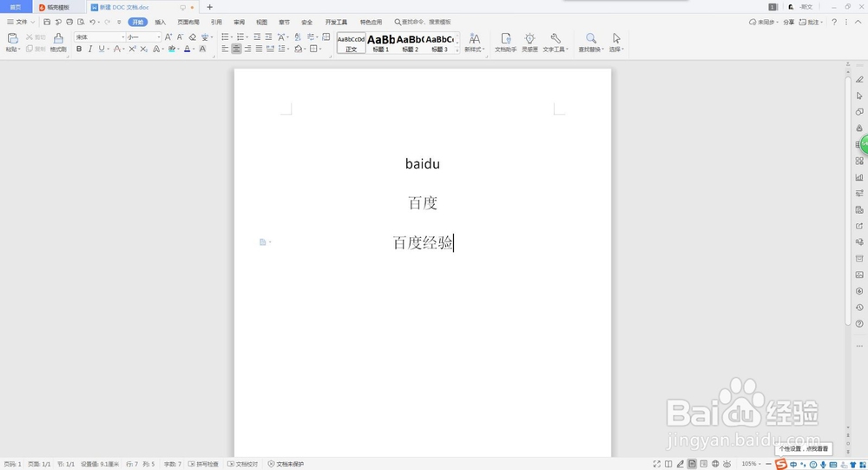Viewport: 868px width, 470px height.
Task: Toggle Strikethrough formatting
Action: 116,50
